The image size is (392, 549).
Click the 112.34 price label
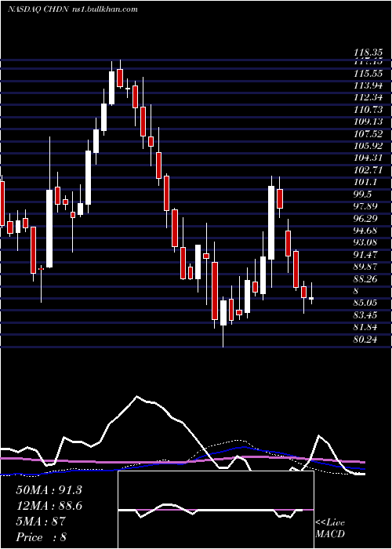coord(368,98)
